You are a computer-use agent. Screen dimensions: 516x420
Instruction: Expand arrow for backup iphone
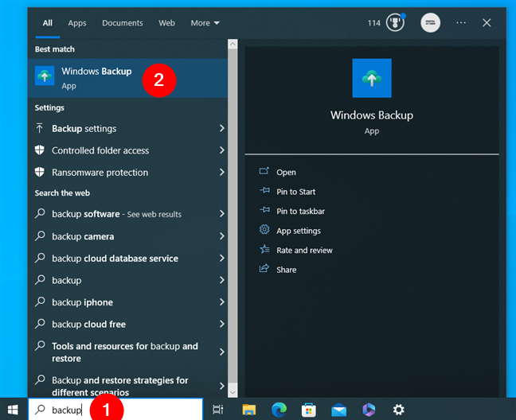click(x=222, y=302)
